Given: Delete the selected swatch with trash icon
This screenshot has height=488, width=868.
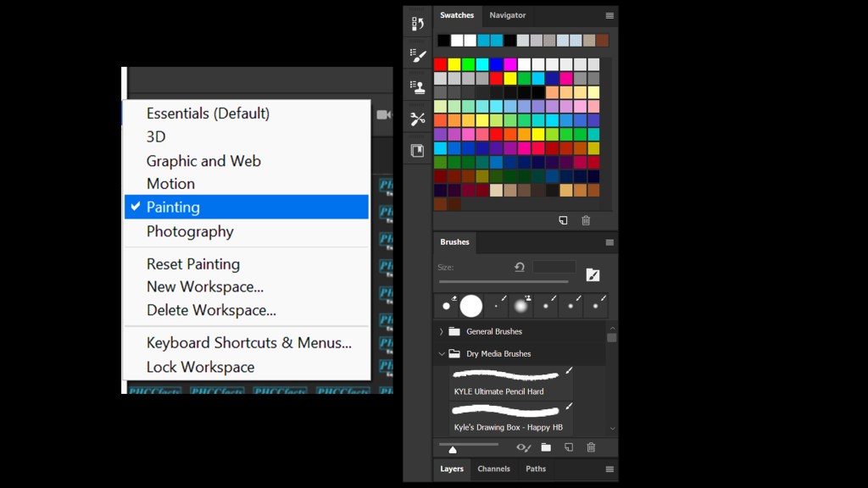Looking at the screenshot, I should click(586, 220).
